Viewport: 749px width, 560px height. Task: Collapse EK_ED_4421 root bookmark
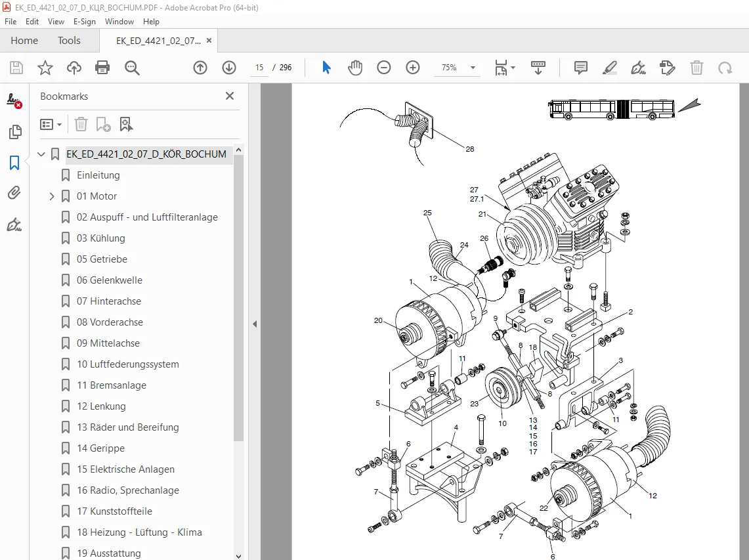(x=41, y=154)
